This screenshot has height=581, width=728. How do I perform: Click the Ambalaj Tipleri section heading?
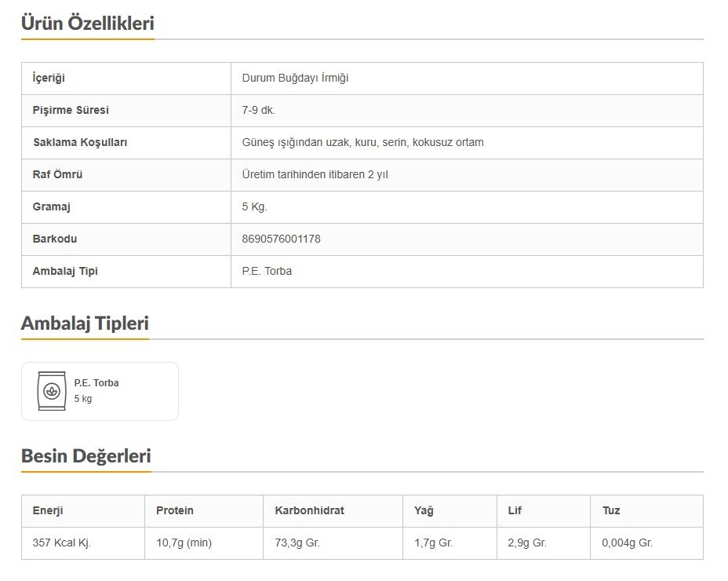tap(85, 323)
